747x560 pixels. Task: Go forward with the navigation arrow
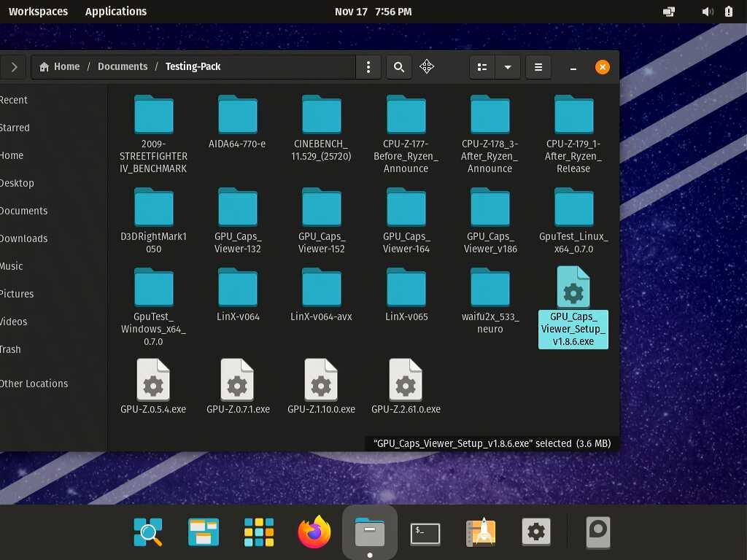point(15,67)
